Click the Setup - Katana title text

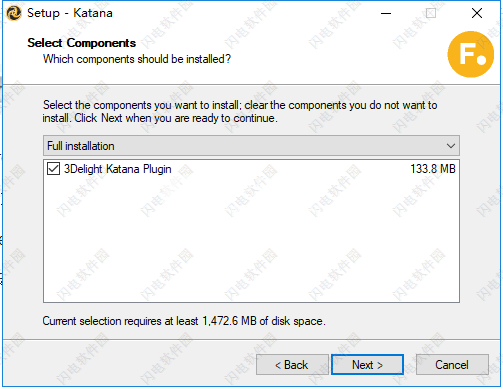70,13
